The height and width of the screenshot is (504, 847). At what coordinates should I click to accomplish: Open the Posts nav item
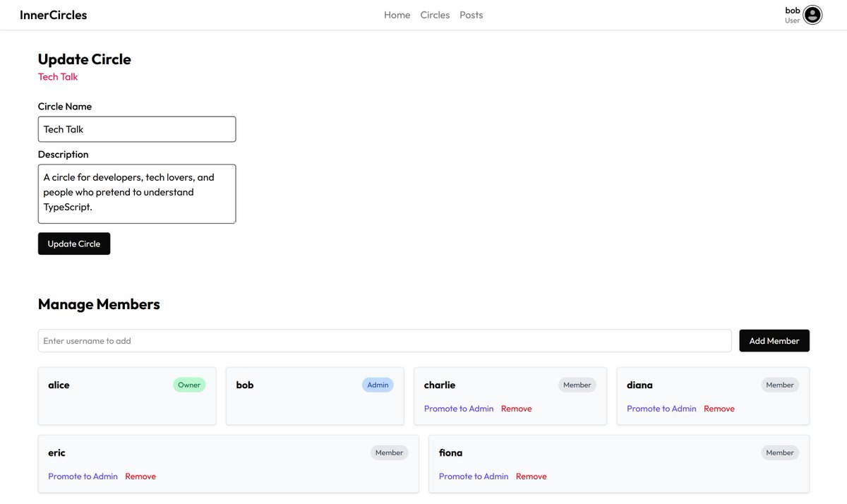tap(471, 15)
